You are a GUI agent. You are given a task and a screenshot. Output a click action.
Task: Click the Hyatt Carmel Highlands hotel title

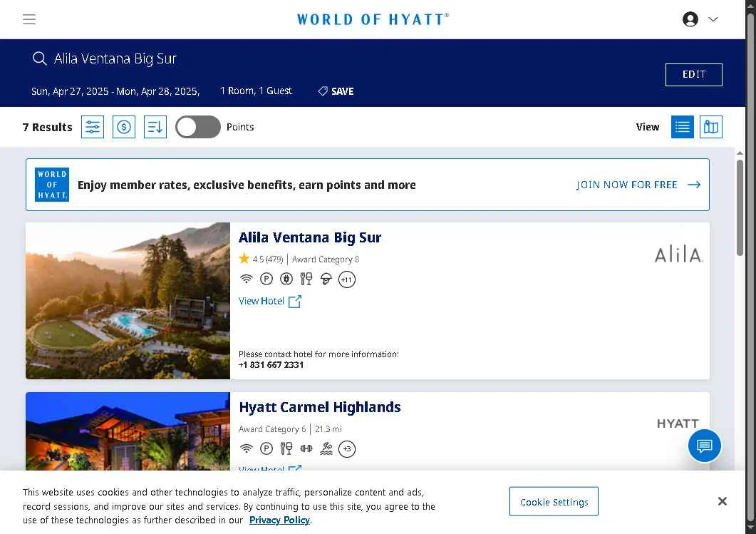320,407
